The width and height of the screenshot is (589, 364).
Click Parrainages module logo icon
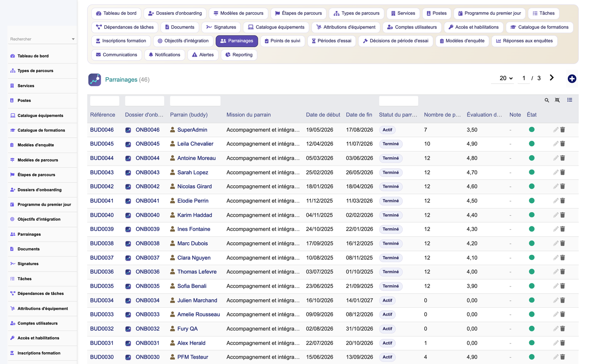coord(95,79)
